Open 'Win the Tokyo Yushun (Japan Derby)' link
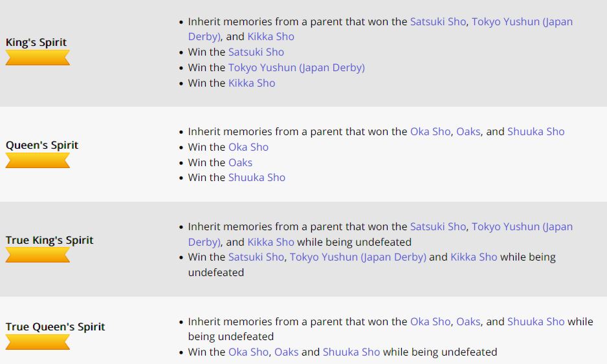607x364 pixels. [x=296, y=68]
